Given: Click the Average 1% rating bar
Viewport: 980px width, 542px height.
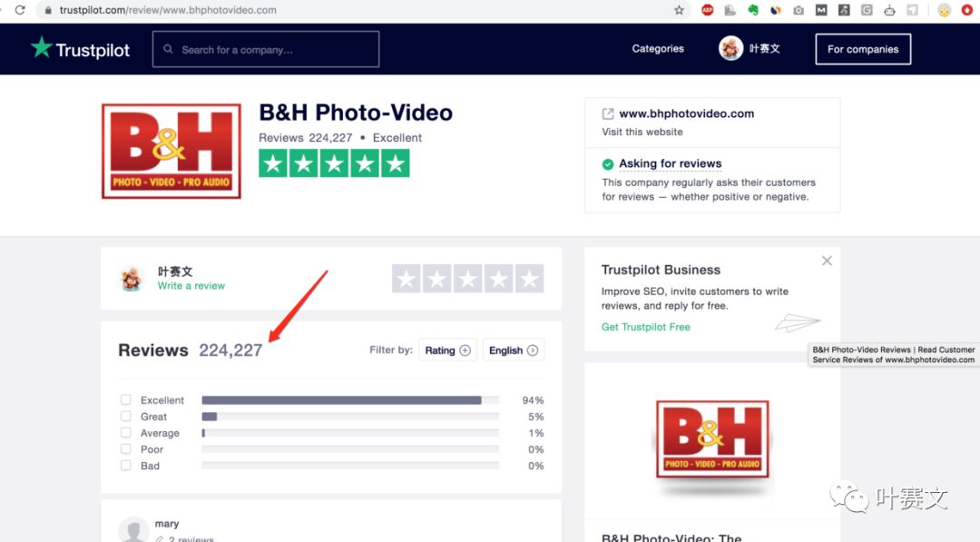Looking at the screenshot, I should pos(350,432).
